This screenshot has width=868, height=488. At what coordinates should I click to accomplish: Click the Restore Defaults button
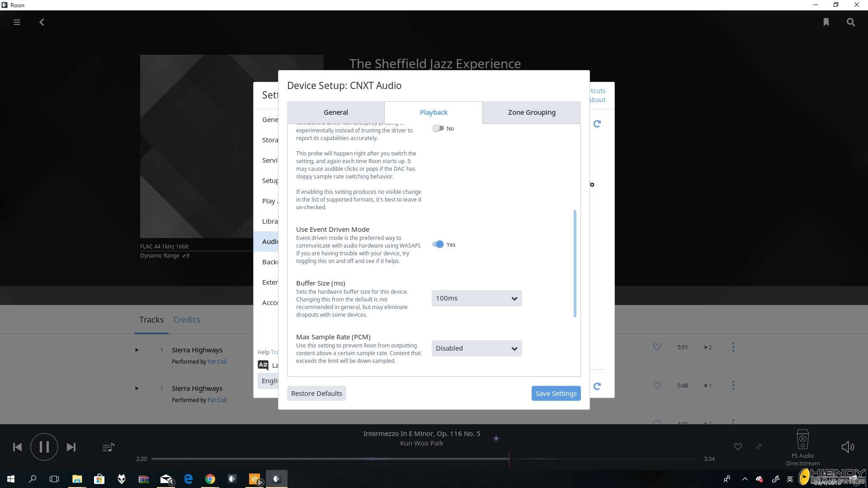[316, 393]
